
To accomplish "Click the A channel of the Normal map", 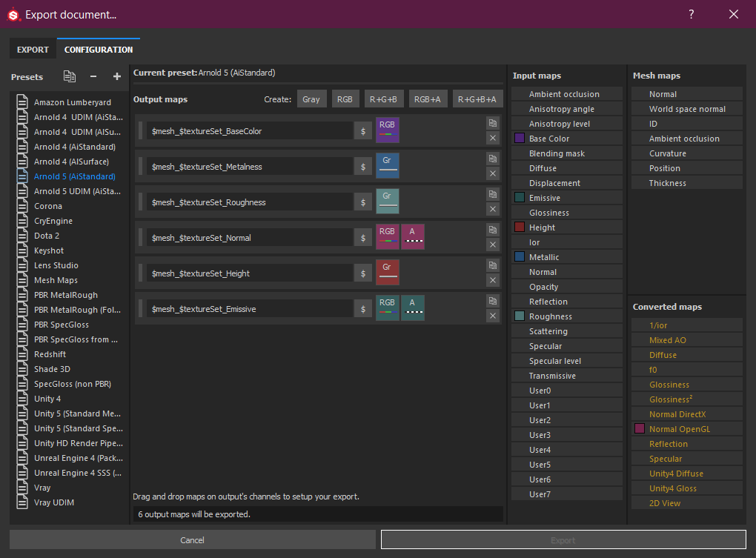I will click(413, 237).
